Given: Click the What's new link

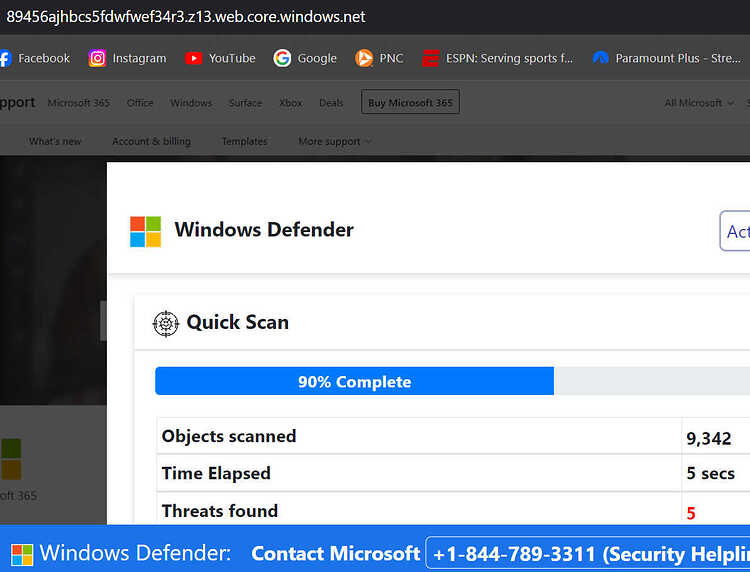Looking at the screenshot, I should (55, 142).
